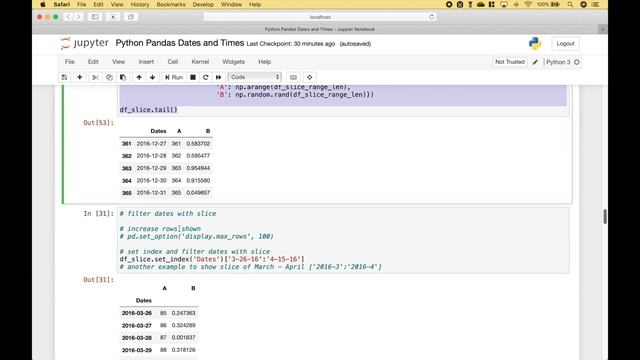Restart the kernel circular arrow icon
This screenshot has width=640, height=360.
pyautogui.click(x=205, y=77)
